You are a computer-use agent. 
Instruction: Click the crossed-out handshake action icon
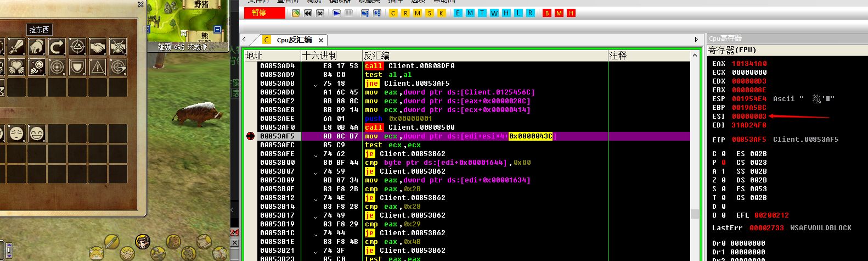[118, 47]
